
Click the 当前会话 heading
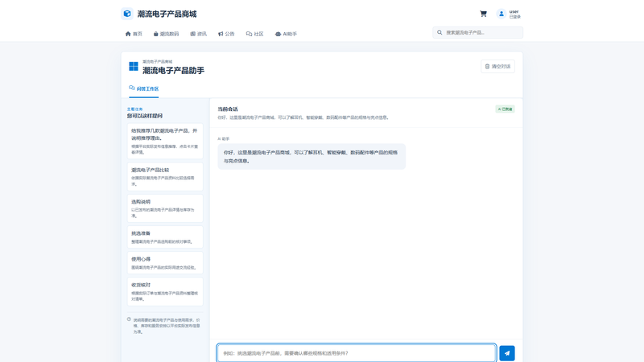pos(228,109)
